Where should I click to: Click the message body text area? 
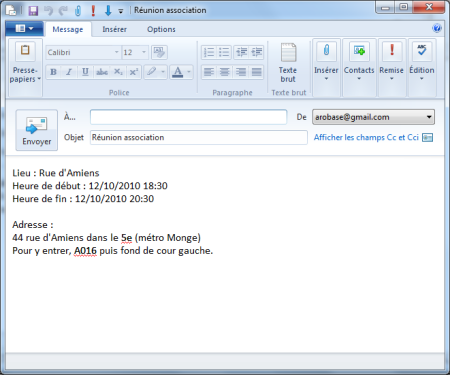(225, 255)
